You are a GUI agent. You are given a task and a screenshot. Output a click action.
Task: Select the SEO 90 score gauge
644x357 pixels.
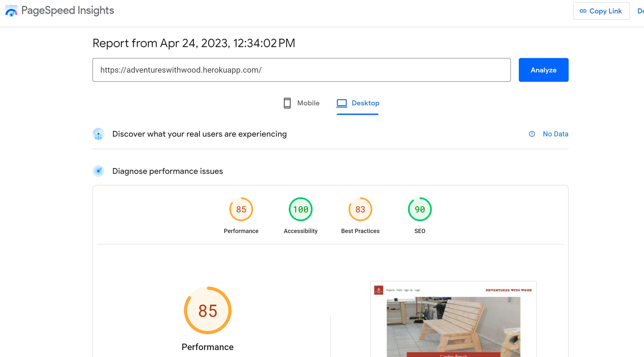pos(419,209)
